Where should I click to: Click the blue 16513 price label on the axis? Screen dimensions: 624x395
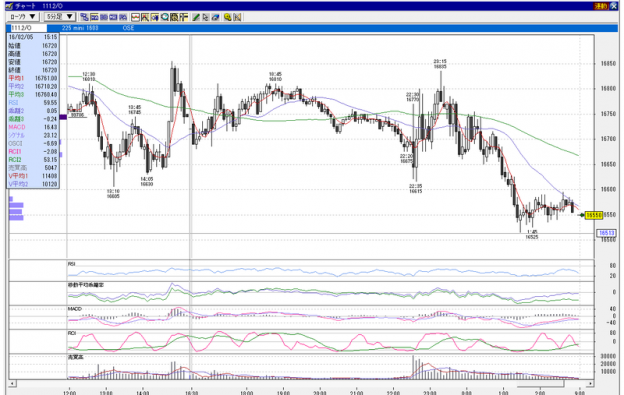coord(606,233)
